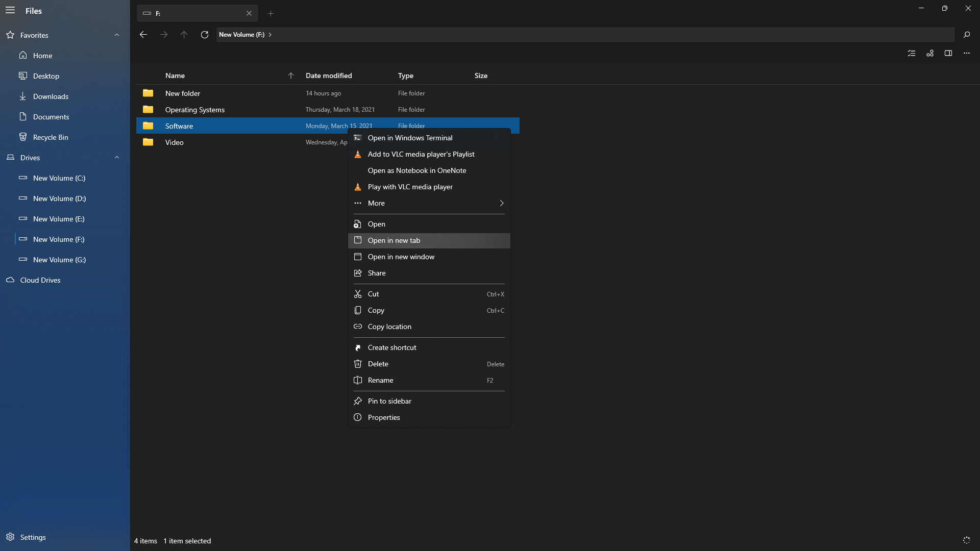Choose Open in new tab

pos(394,240)
